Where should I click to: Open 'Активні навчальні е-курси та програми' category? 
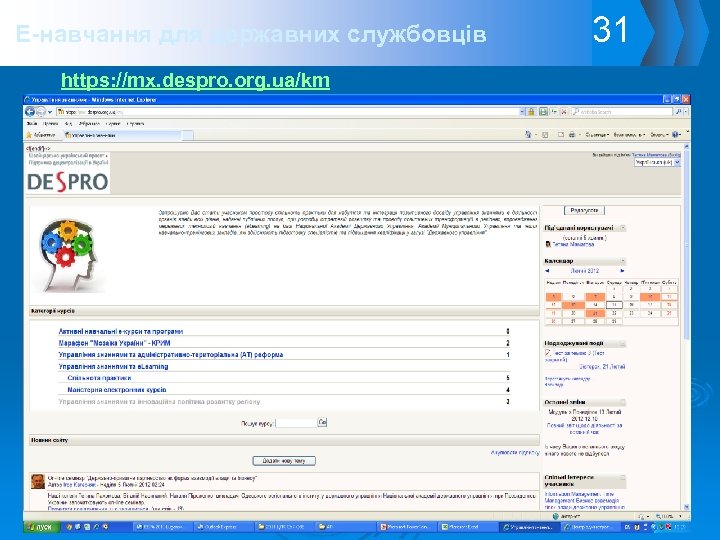pyautogui.click(x=121, y=331)
